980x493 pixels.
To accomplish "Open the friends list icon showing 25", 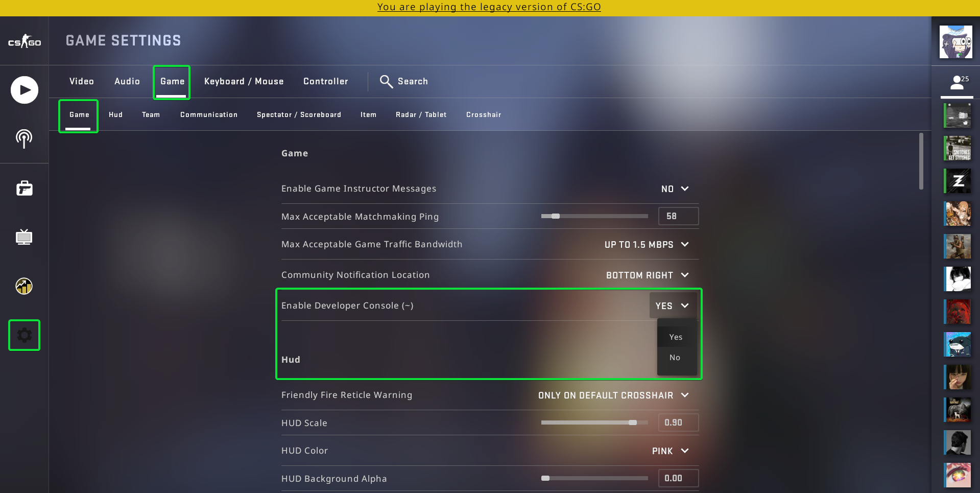I will pyautogui.click(x=957, y=82).
